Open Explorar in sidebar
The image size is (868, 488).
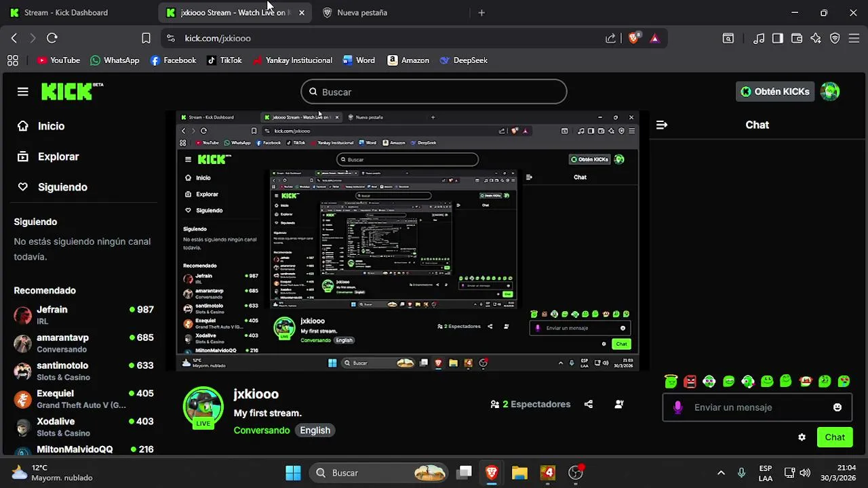click(x=49, y=157)
